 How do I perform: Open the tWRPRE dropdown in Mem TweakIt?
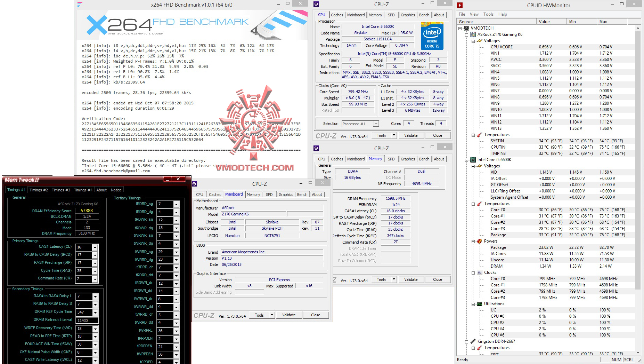point(176,331)
